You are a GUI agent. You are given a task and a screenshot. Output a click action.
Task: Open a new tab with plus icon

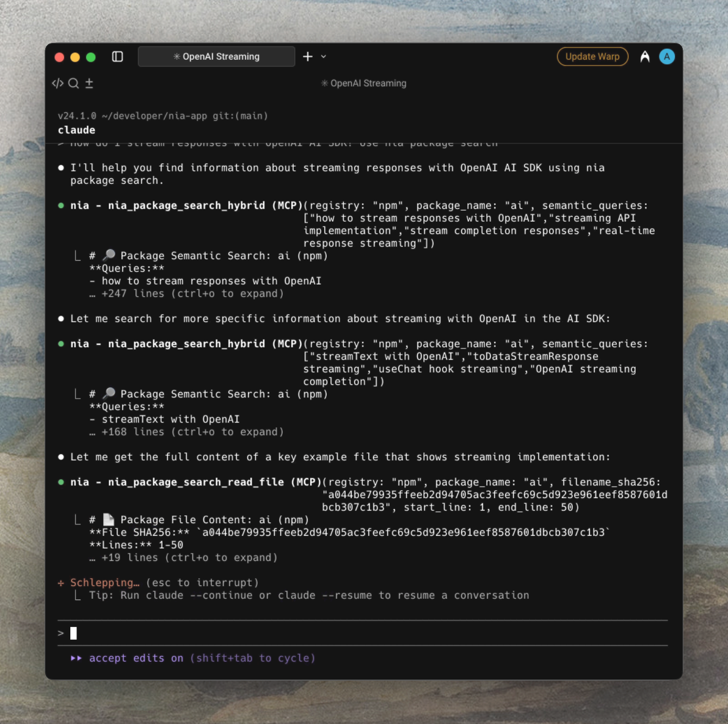(x=307, y=57)
